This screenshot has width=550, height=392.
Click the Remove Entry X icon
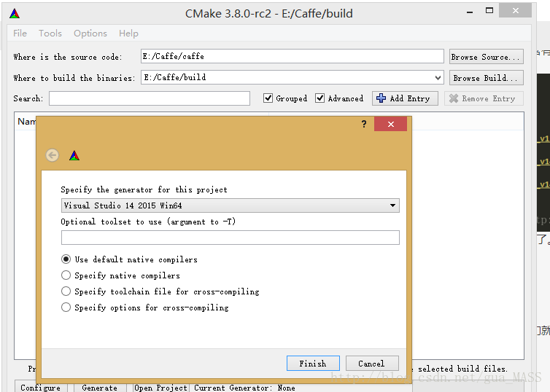pos(454,98)
